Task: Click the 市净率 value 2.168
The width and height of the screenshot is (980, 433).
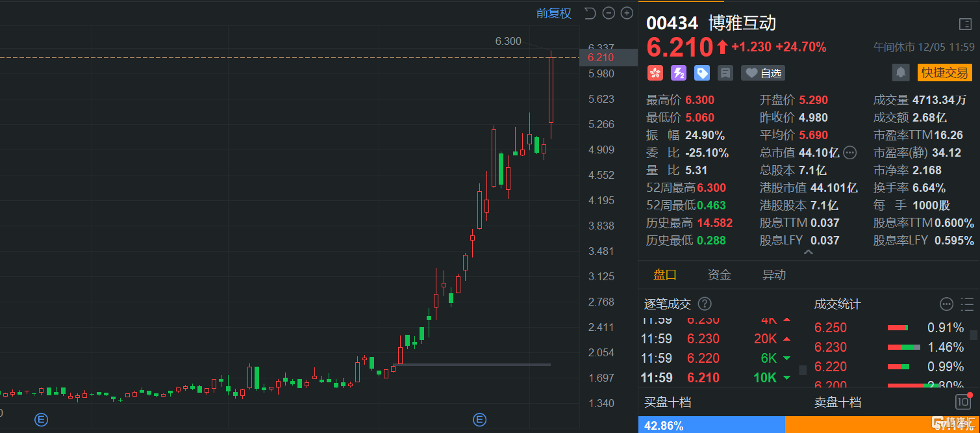Action: coord(927,170)
